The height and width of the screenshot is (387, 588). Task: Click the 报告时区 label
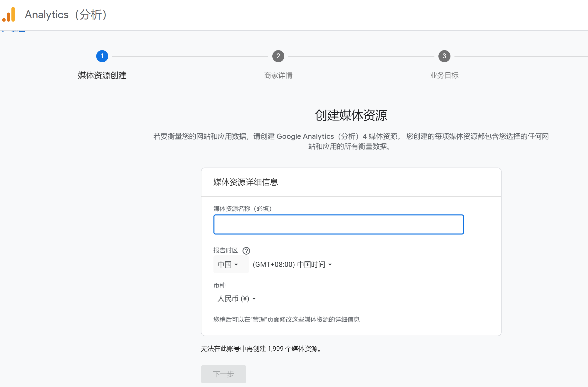point(225,250)
